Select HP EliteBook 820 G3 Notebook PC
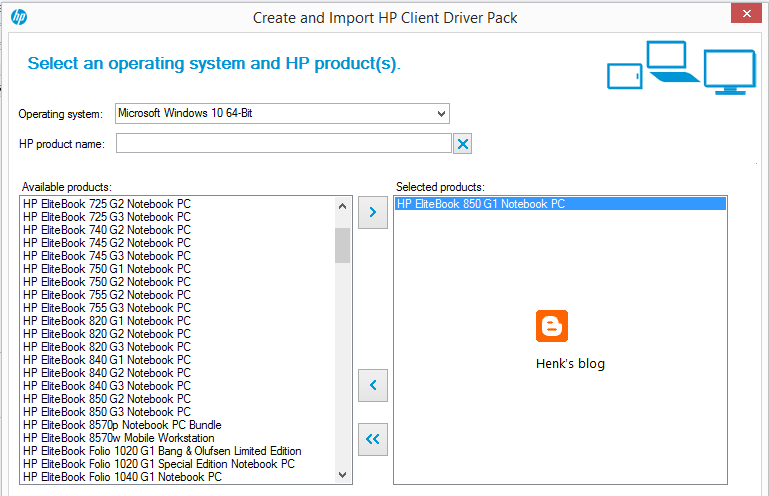The height and width of the screenshot is (496, 769). (107, 347)
